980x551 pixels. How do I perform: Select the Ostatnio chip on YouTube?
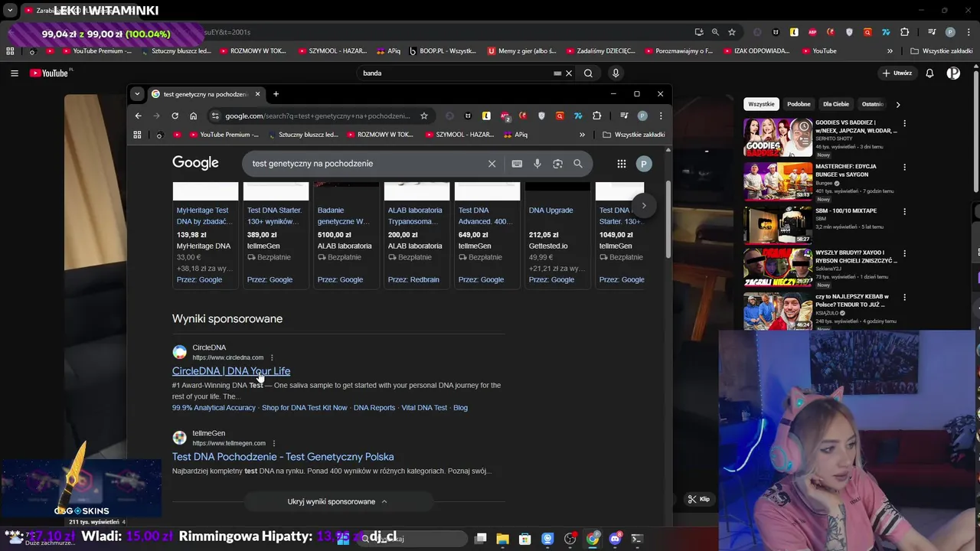tap(872, 104)
